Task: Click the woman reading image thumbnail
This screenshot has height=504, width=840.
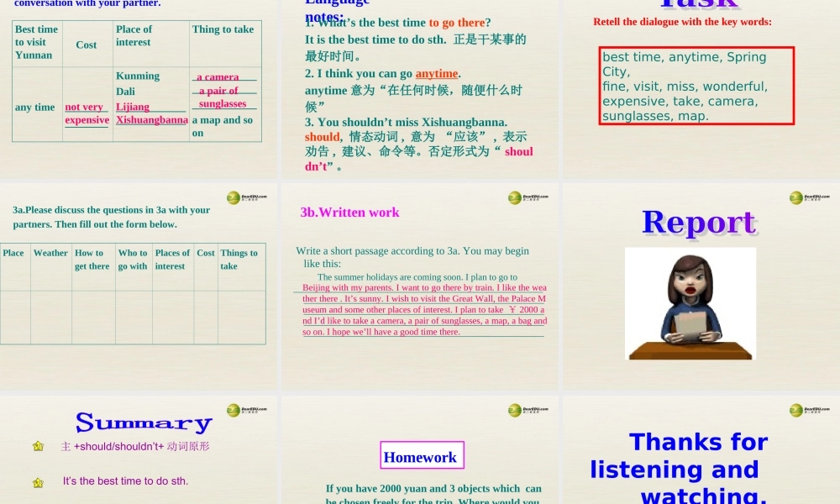Action: point(690,303)
